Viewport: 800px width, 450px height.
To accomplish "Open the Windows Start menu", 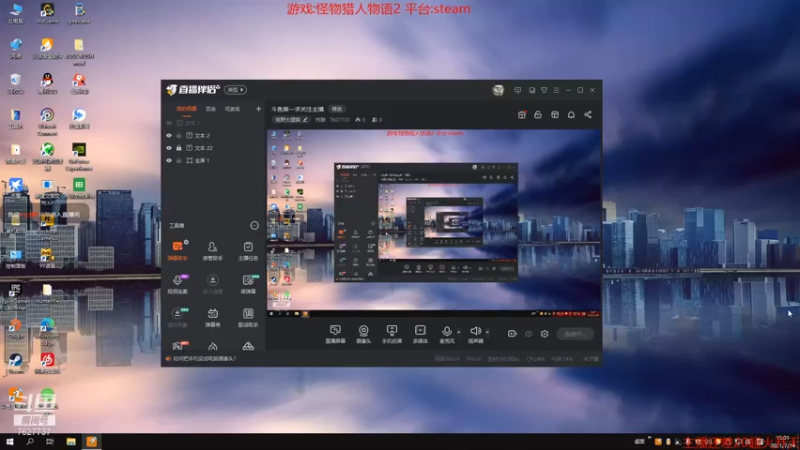I will pyautogui.click(x=10, y=441).
